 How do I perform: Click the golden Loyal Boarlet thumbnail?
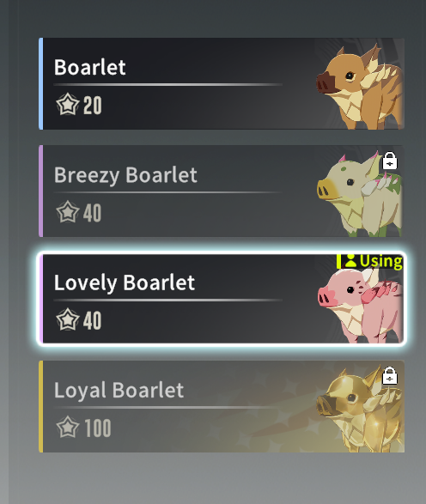pos(360,409)
